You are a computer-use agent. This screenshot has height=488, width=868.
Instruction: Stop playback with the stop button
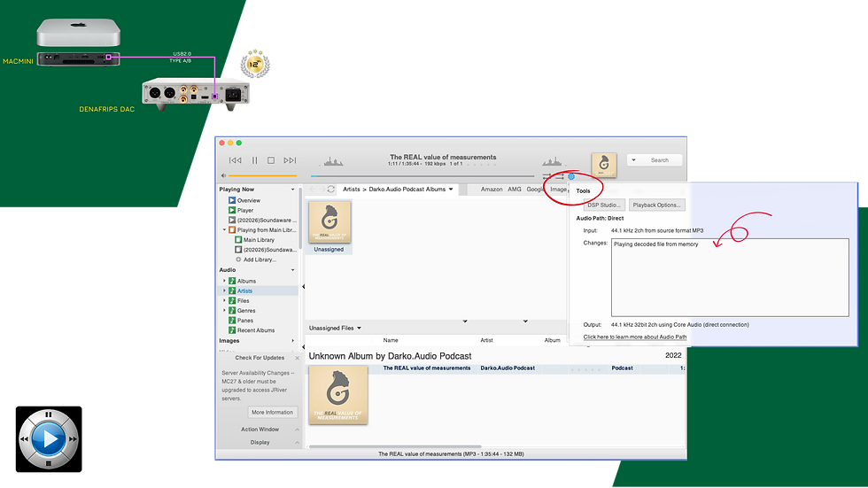tap(271, 160)
